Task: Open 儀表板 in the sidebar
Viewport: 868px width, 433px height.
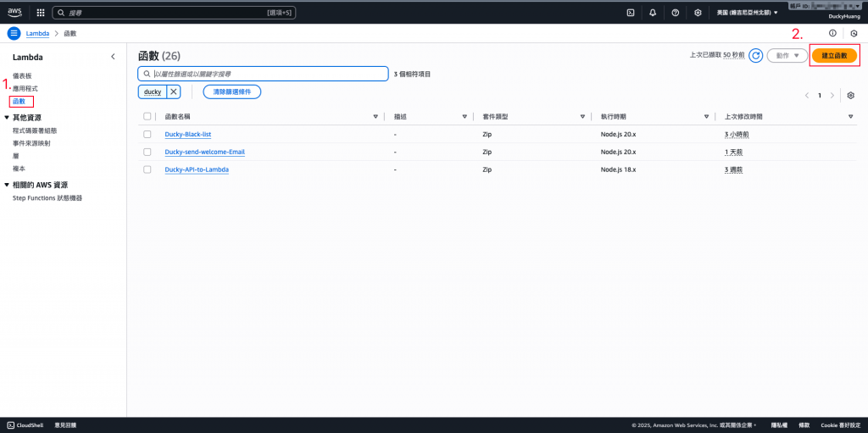Action: click(23, 75)
